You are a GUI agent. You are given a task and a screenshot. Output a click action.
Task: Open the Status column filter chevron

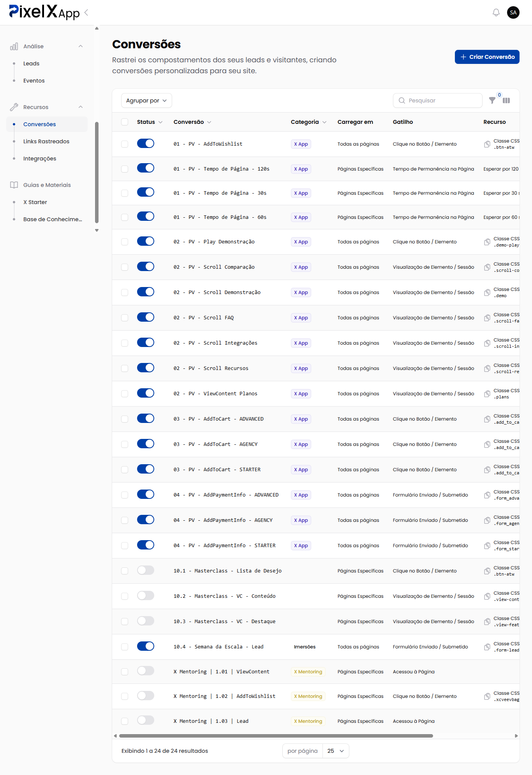[160, 122]
